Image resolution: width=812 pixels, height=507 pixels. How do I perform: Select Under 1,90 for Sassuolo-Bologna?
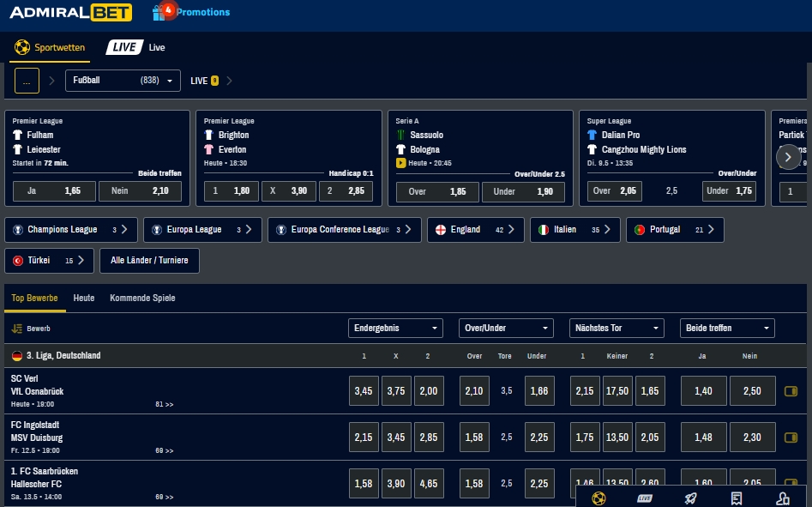click(x=523, y=192)
